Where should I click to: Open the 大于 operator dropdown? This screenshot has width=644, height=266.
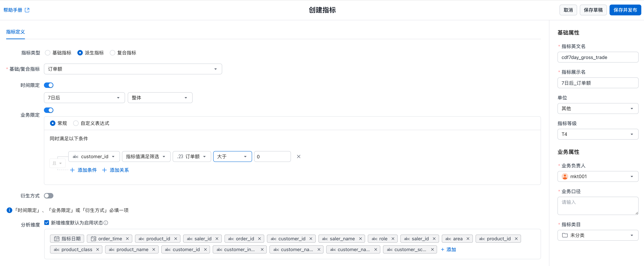pos(232,156)
